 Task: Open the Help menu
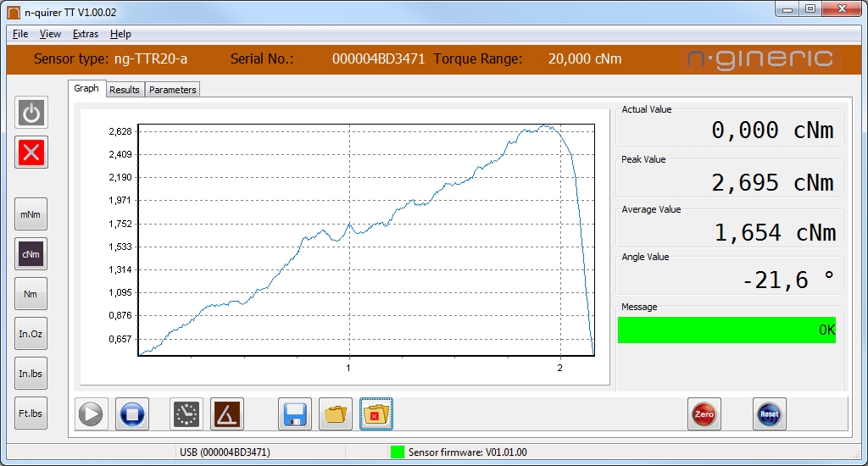coord(120,34)
